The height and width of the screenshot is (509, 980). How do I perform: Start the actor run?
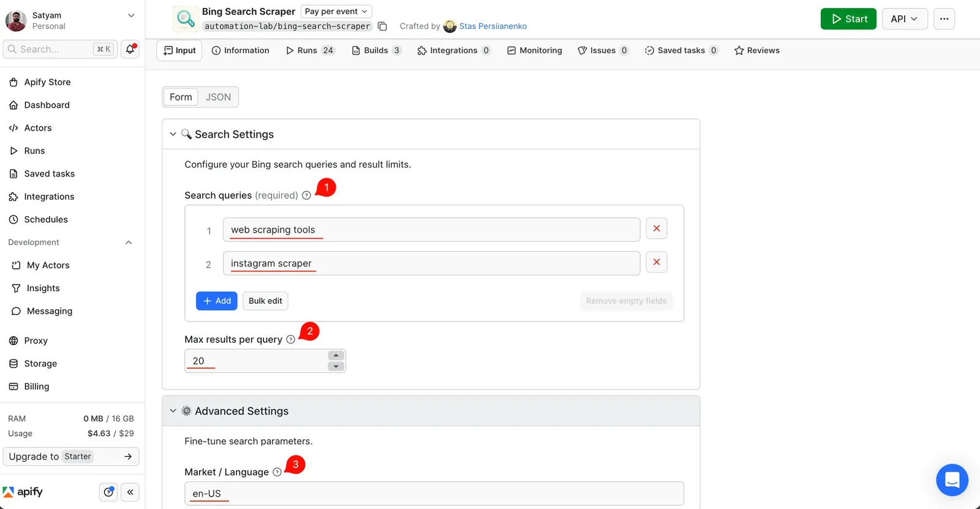848,19
